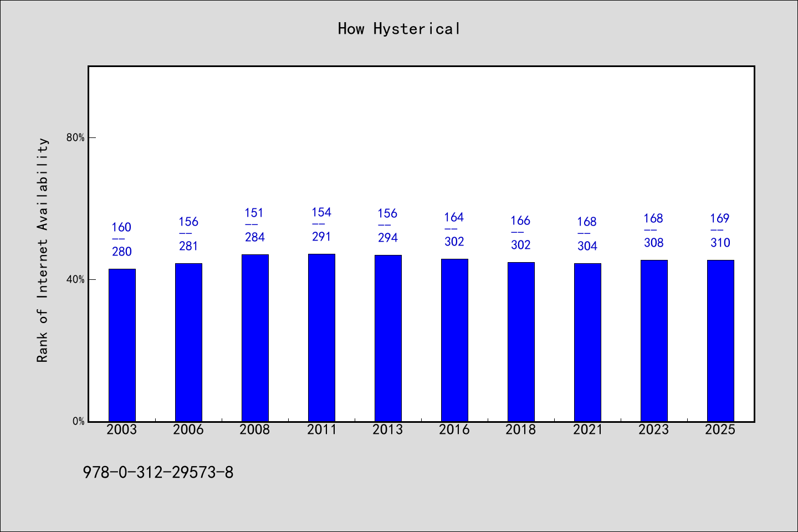
Task: Select the blue bar for 2018
Action: 521,342
